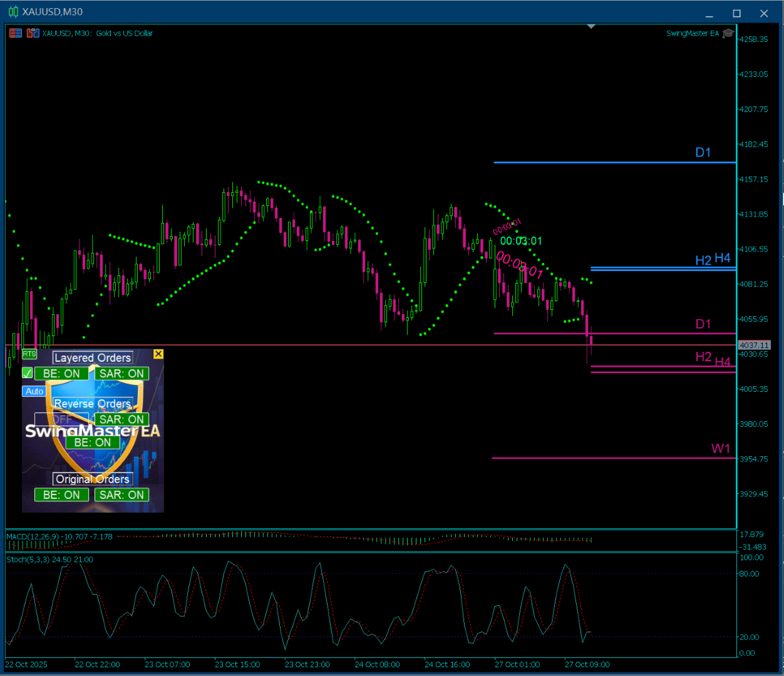The width and height of the screenshot is (784, 676).
Task: Close the SwingMaster panel with yellow X
Action: [158, 354]
